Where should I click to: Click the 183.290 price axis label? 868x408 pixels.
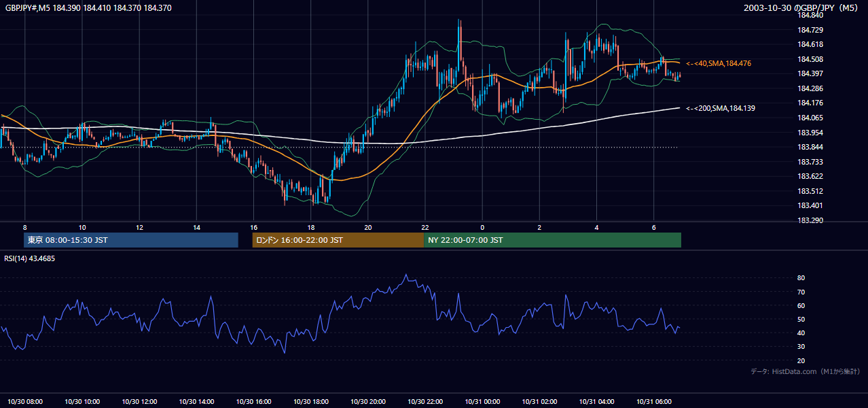pyautogui.click(x=810, y=220)
